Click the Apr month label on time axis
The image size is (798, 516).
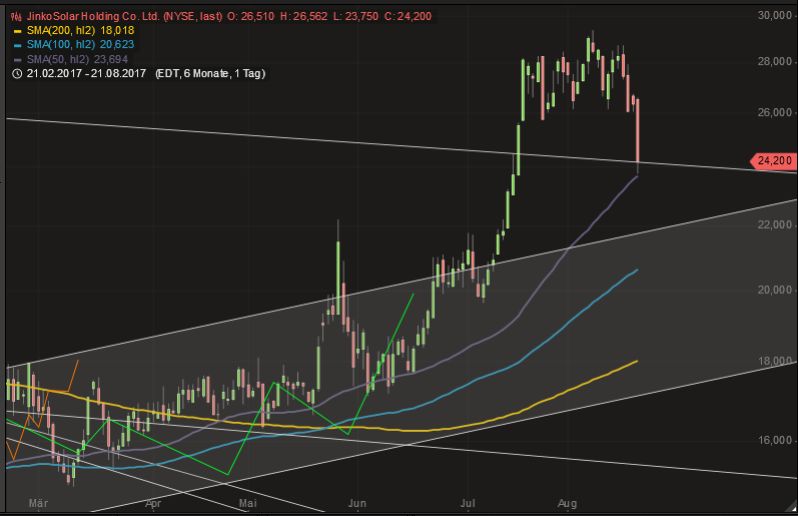coord(153,503)
